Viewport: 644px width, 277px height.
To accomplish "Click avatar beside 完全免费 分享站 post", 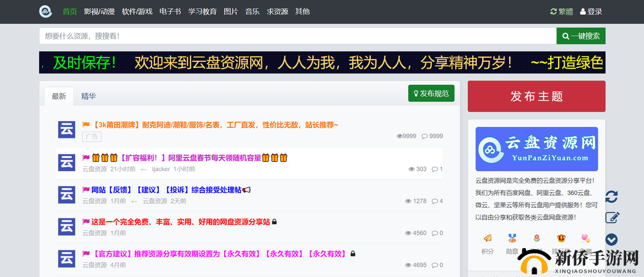I will click(66, 226).
